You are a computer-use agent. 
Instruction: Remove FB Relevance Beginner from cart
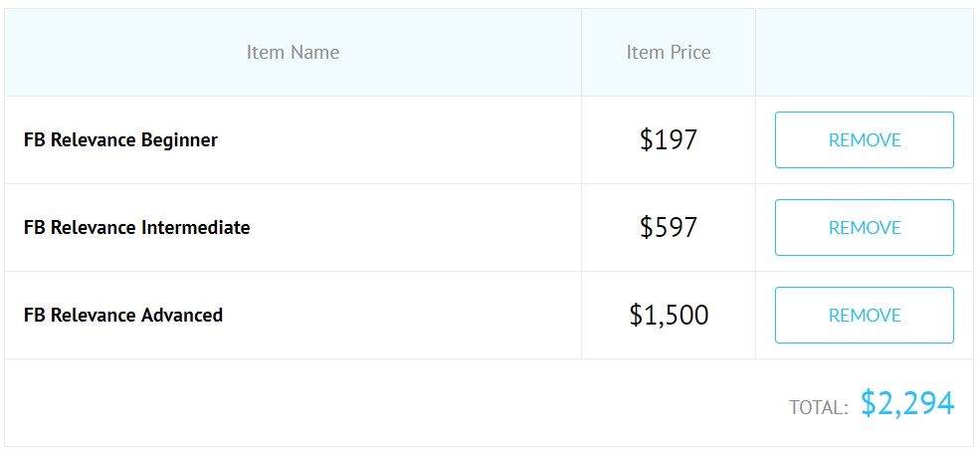click(x=865, y=139)
